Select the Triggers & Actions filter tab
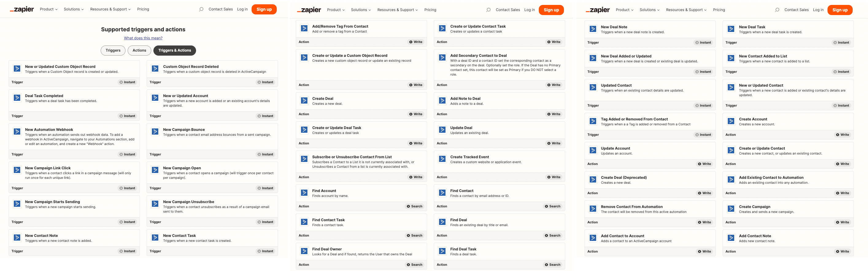The image size is (868, 271). (x=175, y=51)
